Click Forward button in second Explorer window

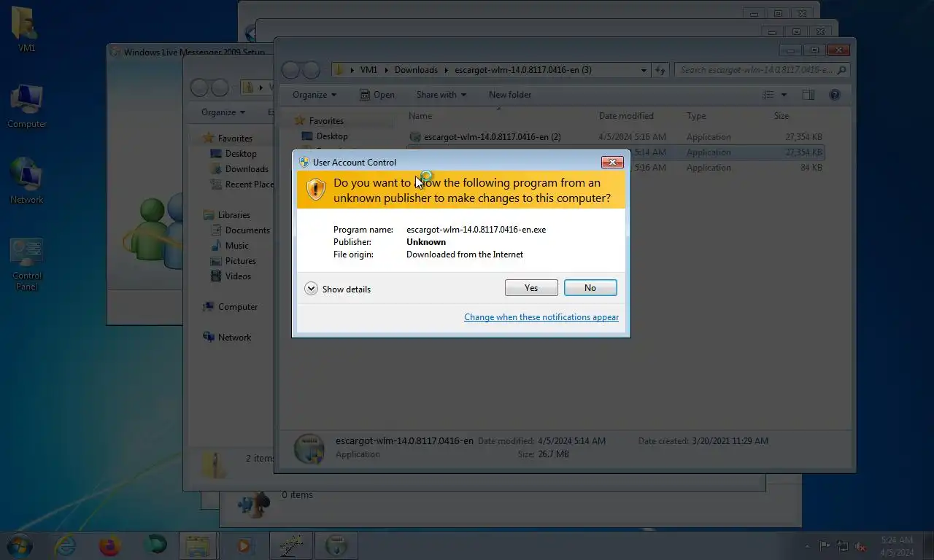coord(220,87)
